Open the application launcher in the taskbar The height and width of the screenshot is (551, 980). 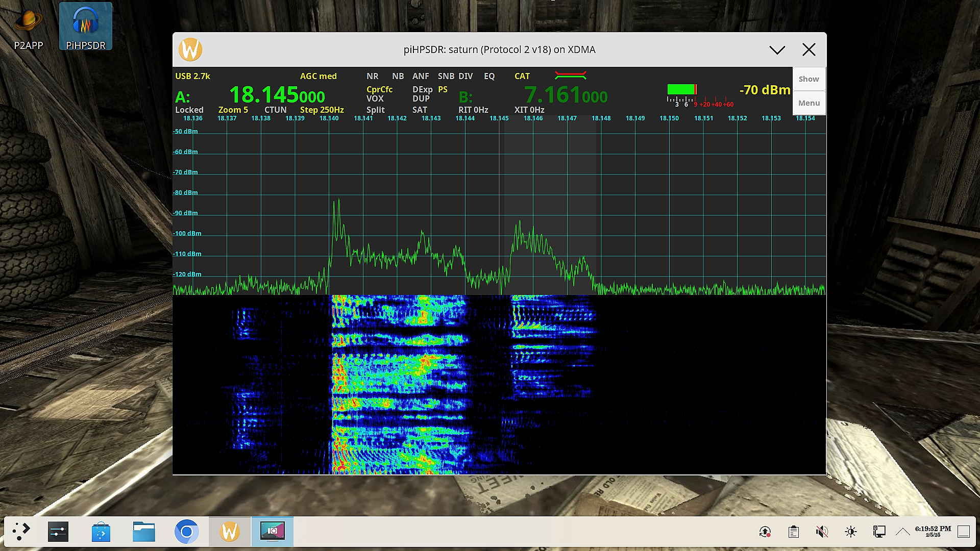pos(21,532)
